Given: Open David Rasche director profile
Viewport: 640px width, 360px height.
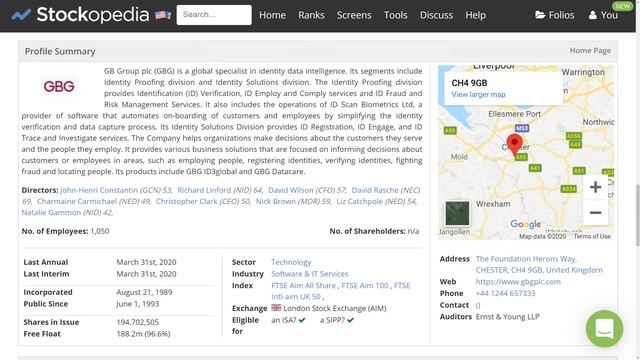Looking at the screenshot, I should (x=375, y=190).
